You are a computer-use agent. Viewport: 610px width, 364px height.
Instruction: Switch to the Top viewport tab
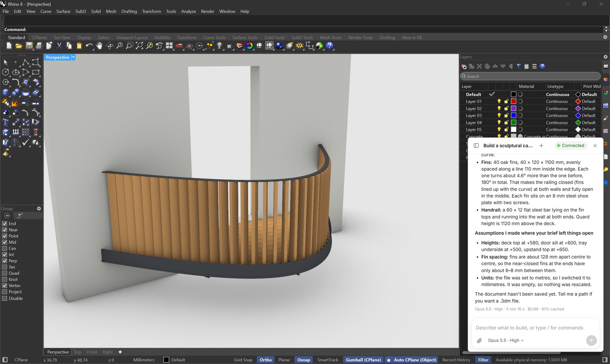pyautogui.click(x=78, y=352)
